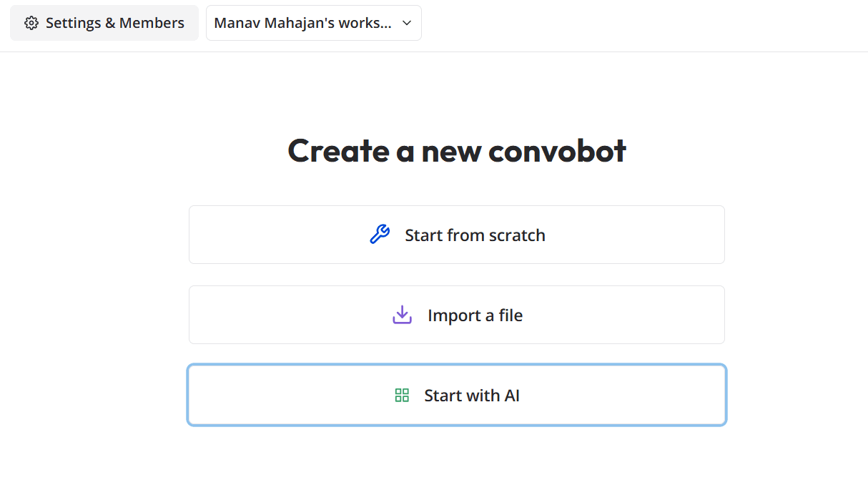Click the "Import a file" text label

475,315
